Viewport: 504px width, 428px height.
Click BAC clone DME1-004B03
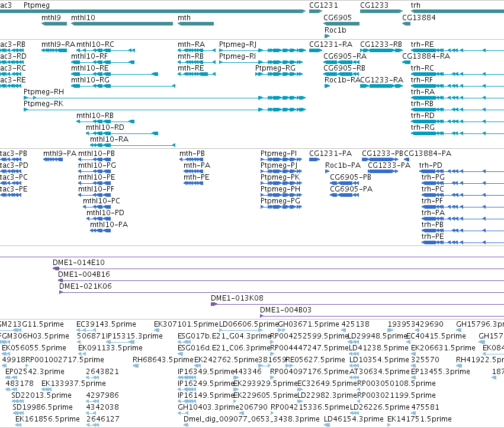tap(382, 316)
